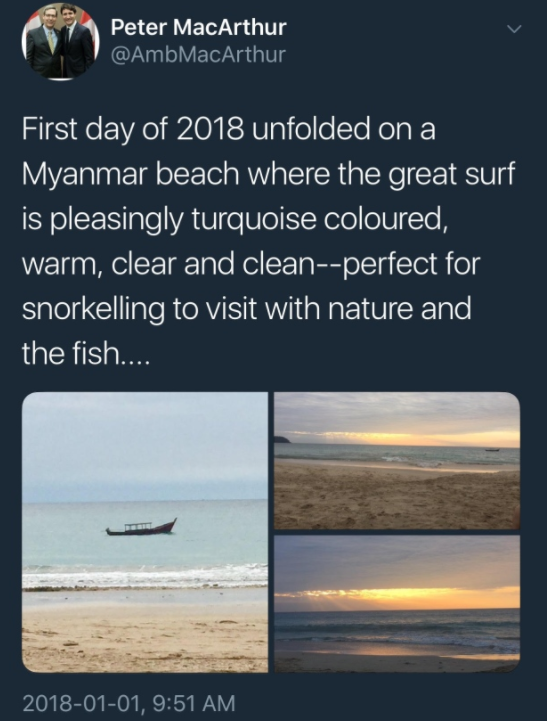Viewport: 549px width, 721px height.
Task: Click the dark headland in top-right photo
Action: pos(282,439)
